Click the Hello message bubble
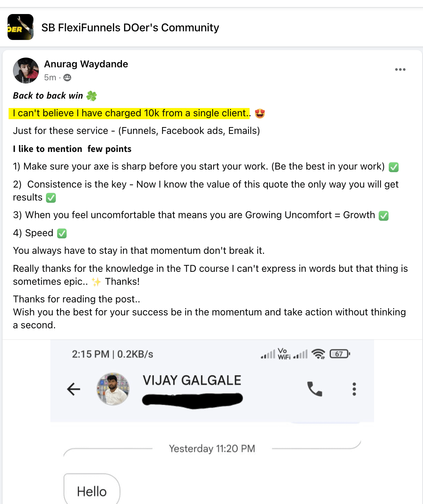The height and width of the screenshot is (504, 423). [91, 490]
